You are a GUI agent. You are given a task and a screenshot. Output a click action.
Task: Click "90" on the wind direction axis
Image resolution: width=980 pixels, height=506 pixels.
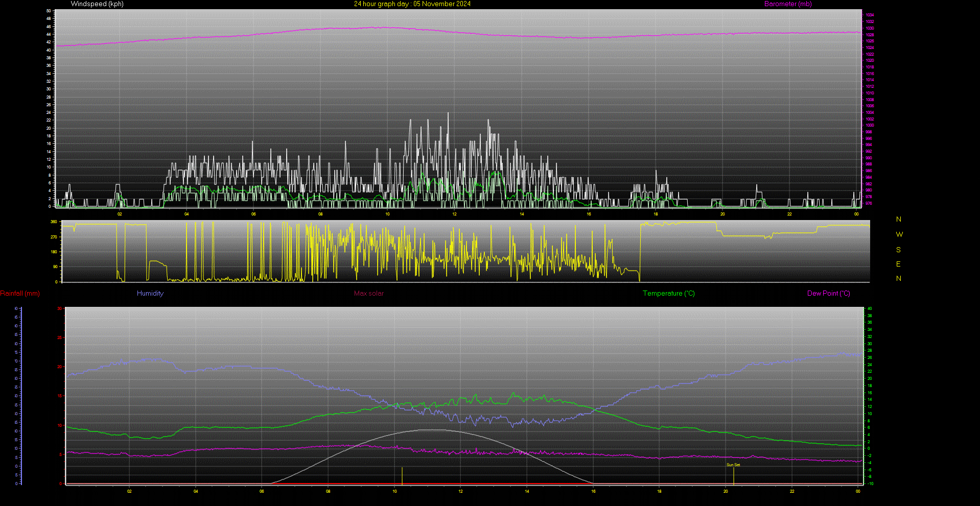click(55, 267)
